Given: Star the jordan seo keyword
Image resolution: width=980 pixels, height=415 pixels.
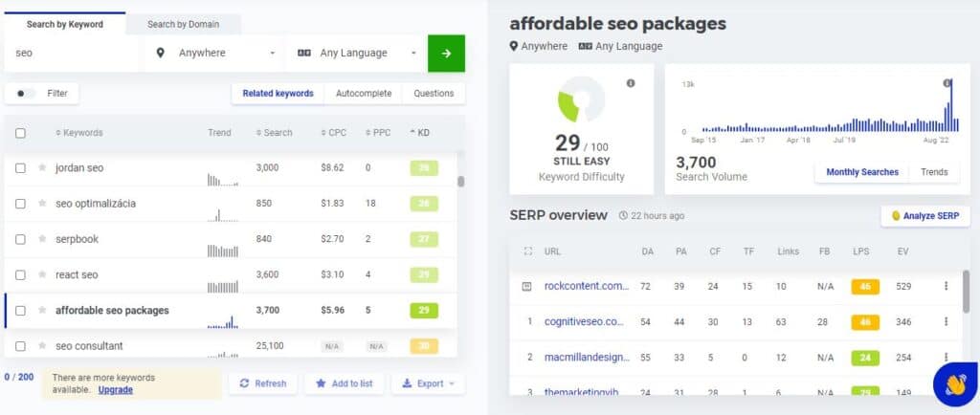Looking at the screenshot, I should click(42, 168).
